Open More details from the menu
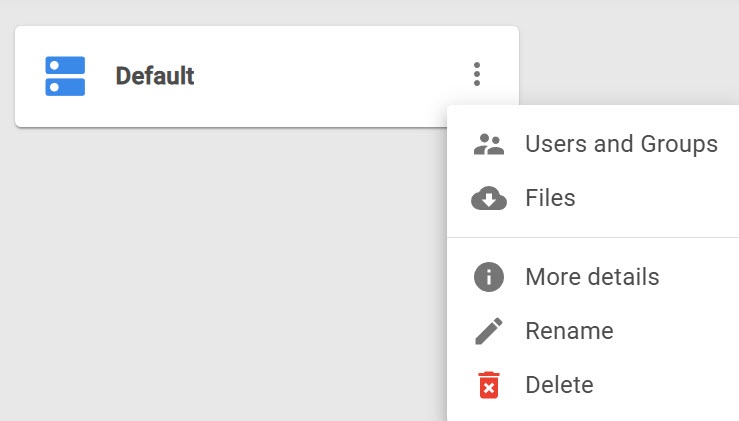 point(592,277)
